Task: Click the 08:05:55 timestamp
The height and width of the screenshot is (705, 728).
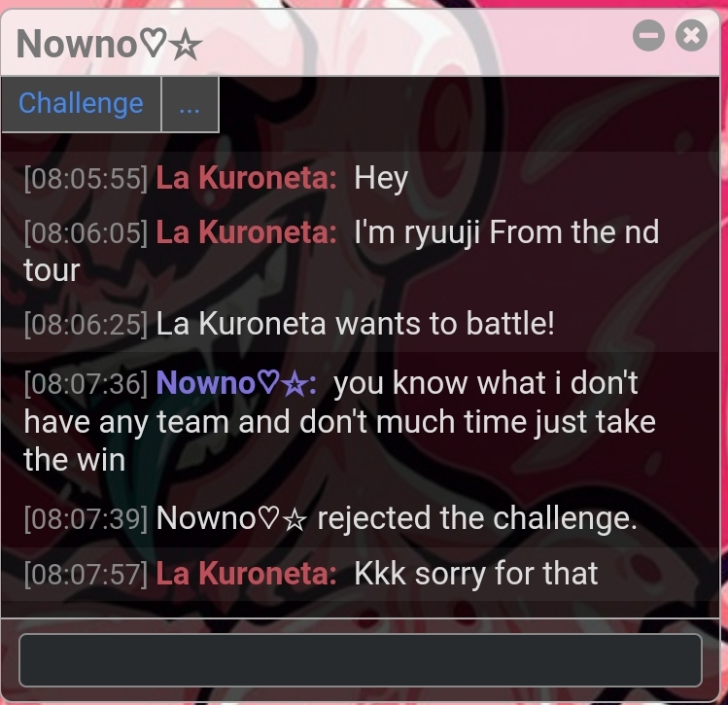Action: click(86, 178)
